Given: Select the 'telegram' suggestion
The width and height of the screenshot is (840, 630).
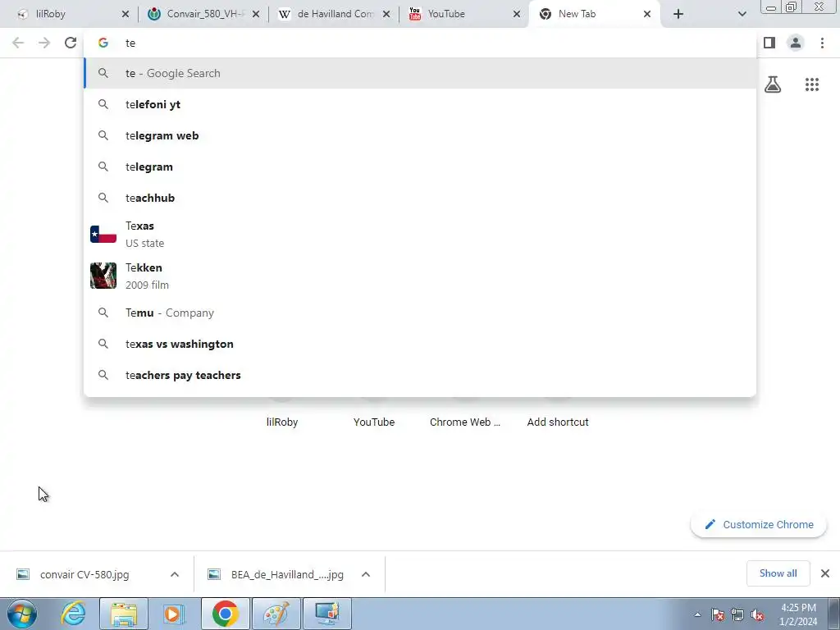Looking at the screenshot, I should 420,167.
